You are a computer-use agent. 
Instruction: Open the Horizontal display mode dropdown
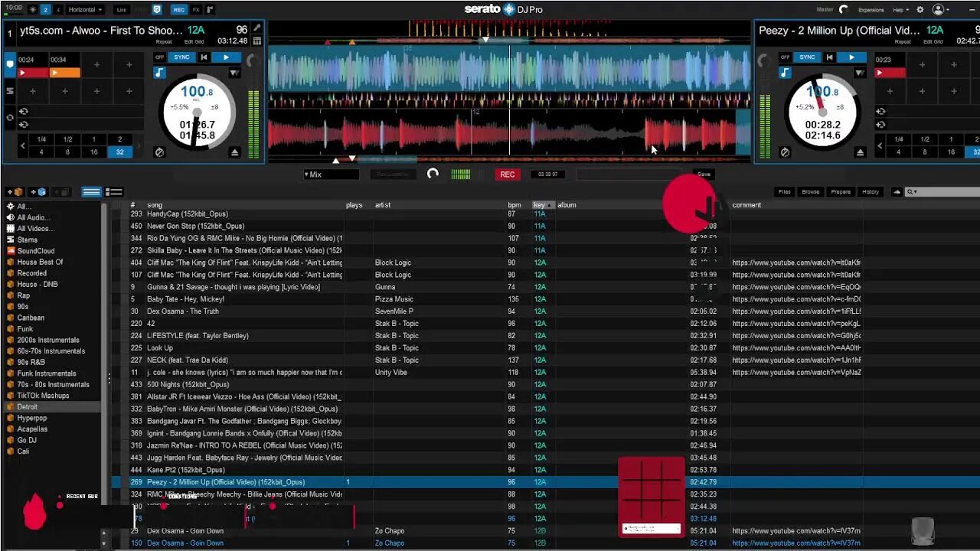pyautogui.click(x=86, y=10)
